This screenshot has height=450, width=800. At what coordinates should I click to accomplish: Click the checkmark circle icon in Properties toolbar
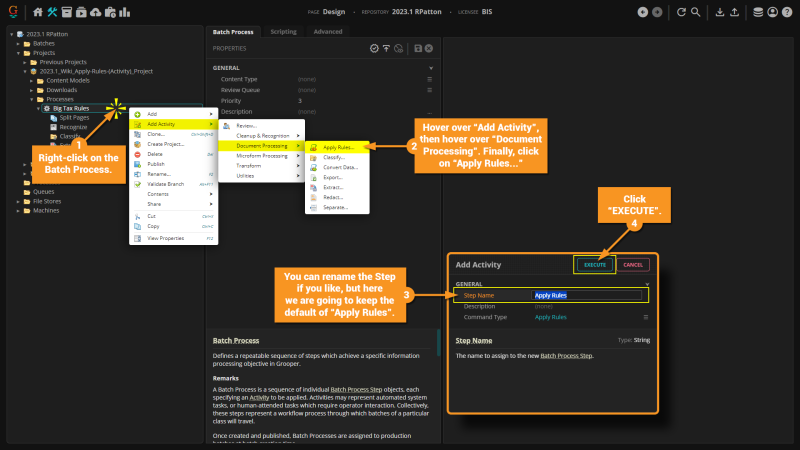(x=374, y=48)
